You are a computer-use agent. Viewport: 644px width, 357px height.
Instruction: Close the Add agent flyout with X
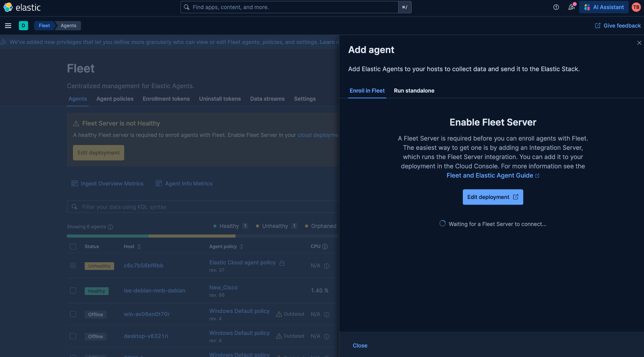click(x=639, y=43)
